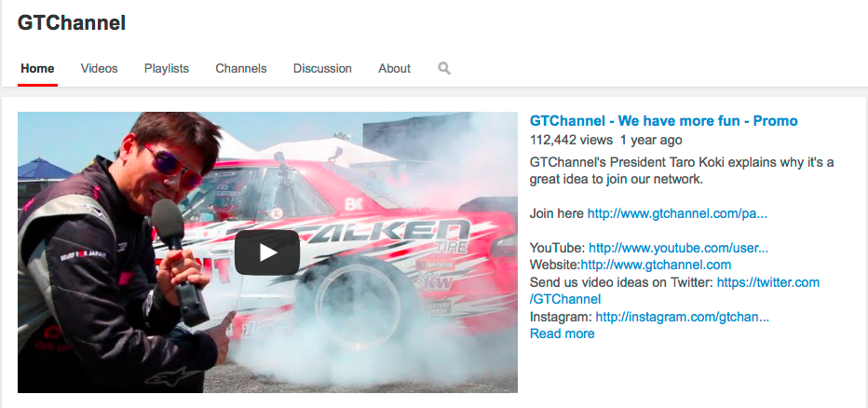Click the GTChannel channel name heading

[x=72, y=22]
